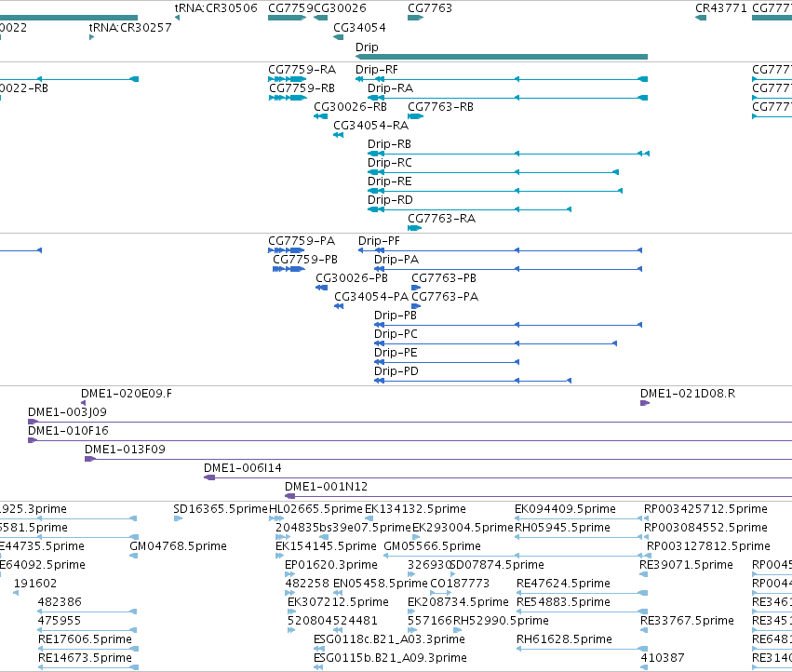Select transcript Drip-RE

tap(495, 191)
